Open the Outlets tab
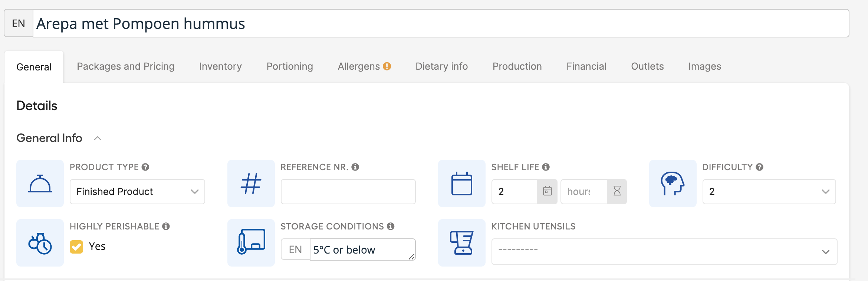The image size is (868, 281). point(647,66)
